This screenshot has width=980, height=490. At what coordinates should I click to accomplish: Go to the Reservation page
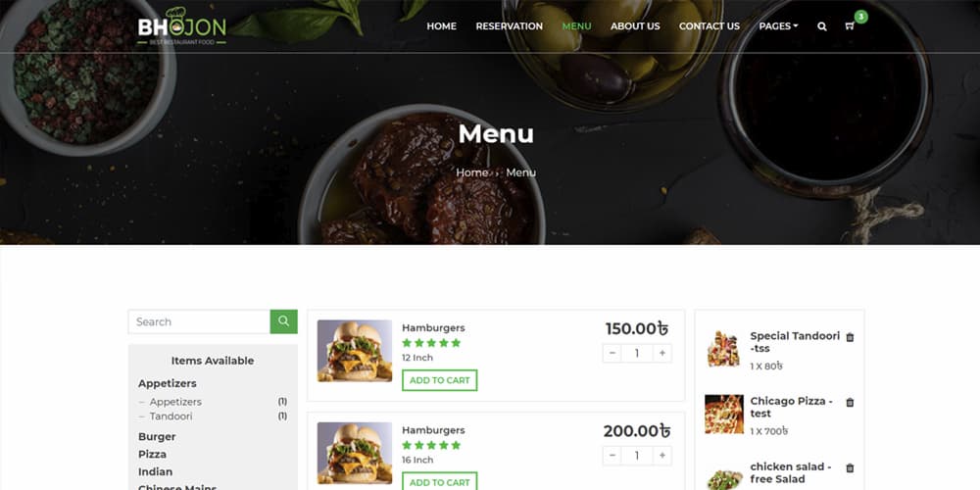point(509,26)
